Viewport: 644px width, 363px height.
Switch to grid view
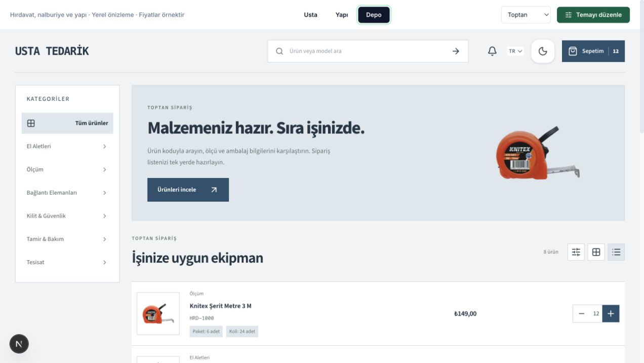[596, 252]
